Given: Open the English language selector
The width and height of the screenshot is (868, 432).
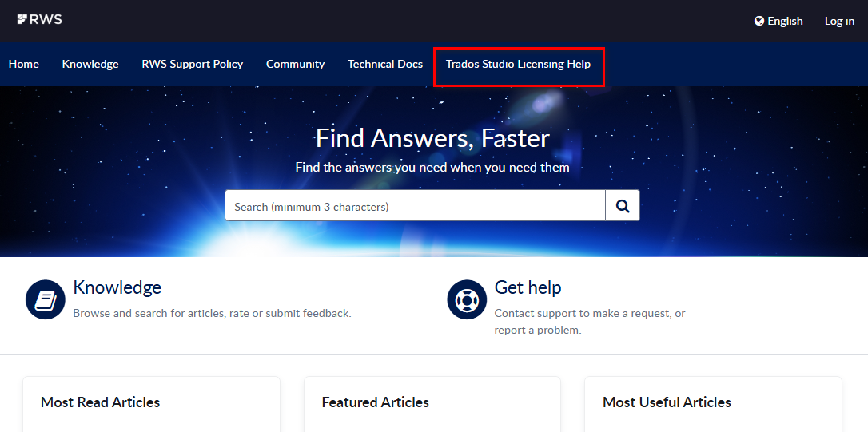Looking at the screenshot, I should point(778,21).
